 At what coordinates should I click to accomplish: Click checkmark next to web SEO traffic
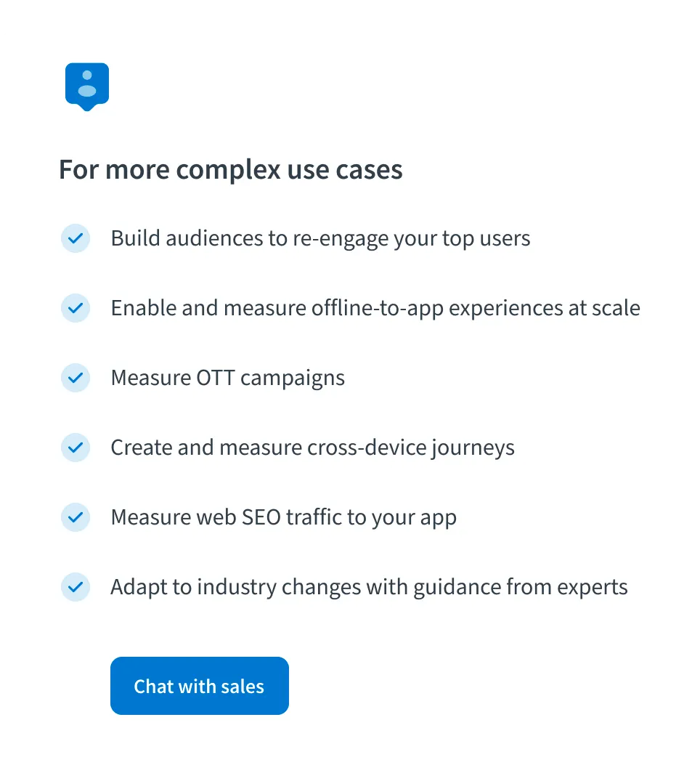[76, 517]
